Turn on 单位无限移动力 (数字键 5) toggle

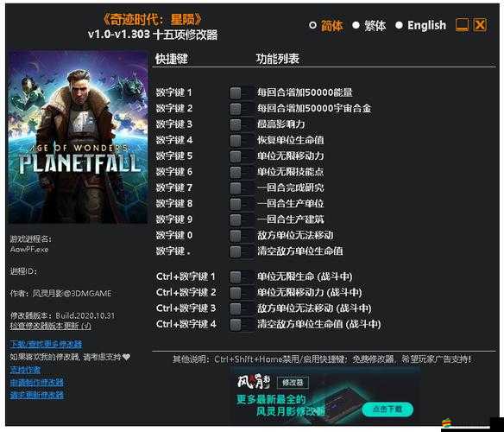click(242, 156)
